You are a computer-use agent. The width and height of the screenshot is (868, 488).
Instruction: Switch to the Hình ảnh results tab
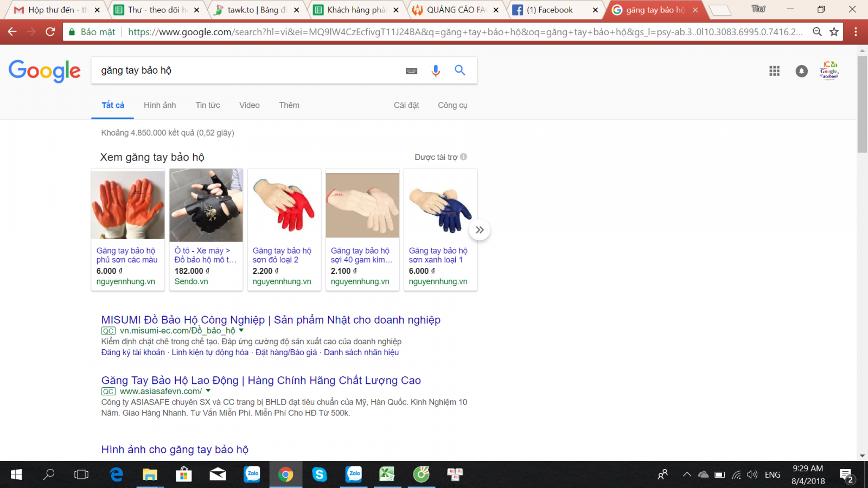[159, 105]
